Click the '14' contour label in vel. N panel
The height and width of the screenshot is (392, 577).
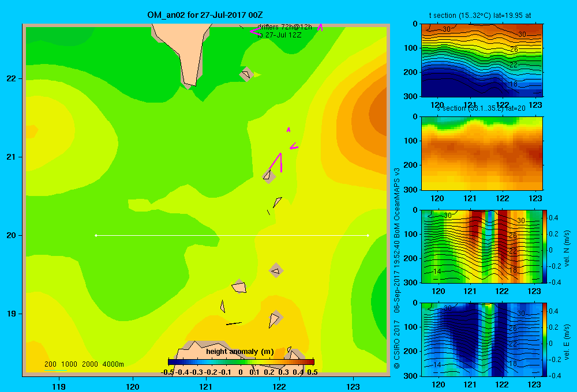pyautogui.click(x=437, y=272)
